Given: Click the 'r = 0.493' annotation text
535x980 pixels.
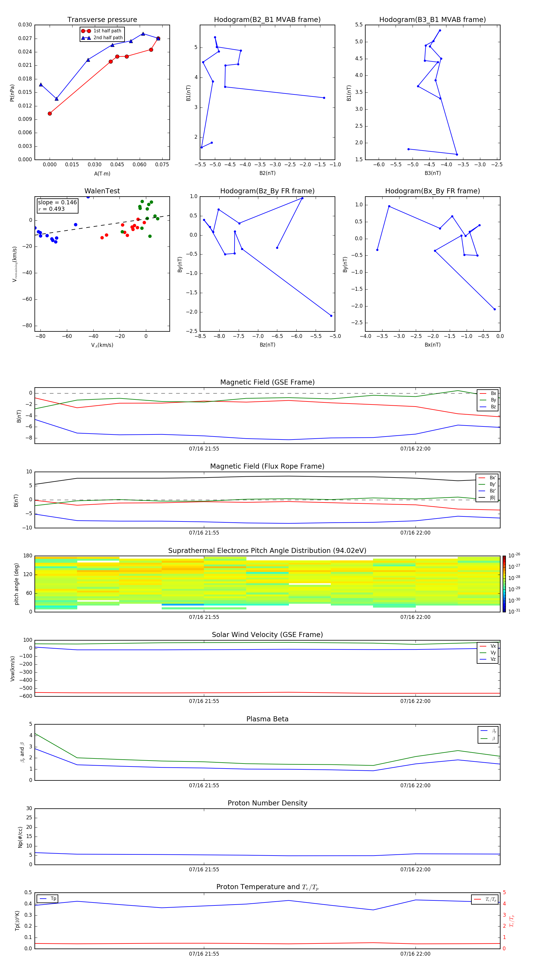Looking at the screenshot, I should coord(51,209).
